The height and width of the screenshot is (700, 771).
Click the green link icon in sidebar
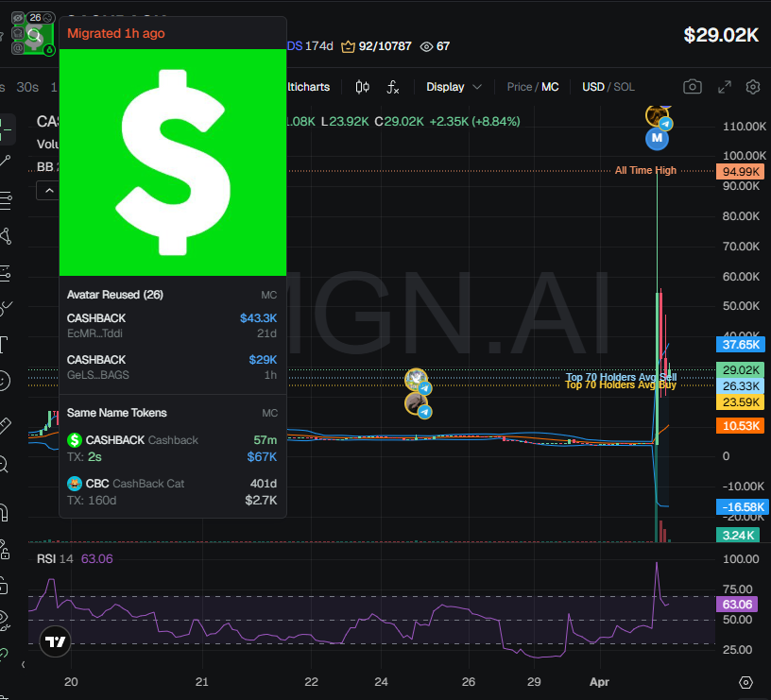(4, 654)
